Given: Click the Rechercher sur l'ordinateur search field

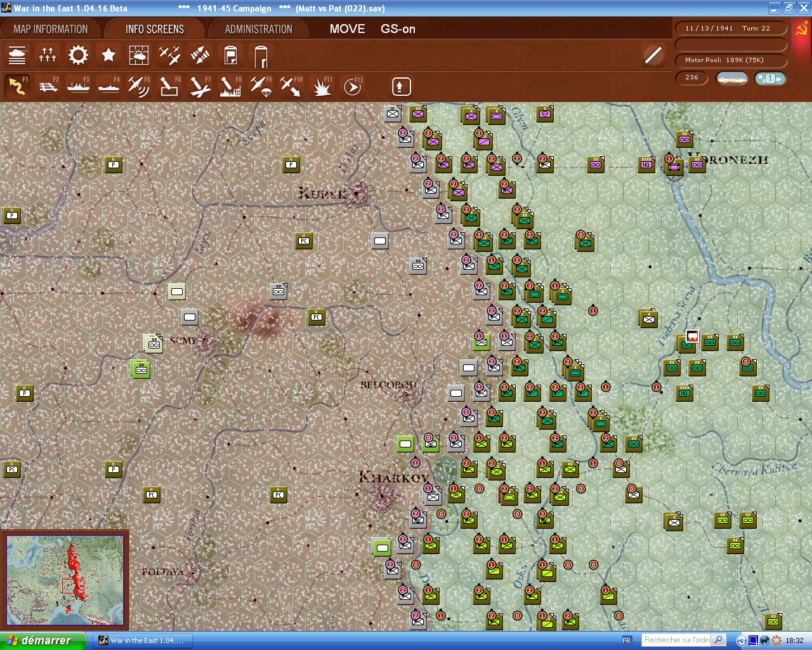Looking at the screenshot, I should 676,640.
